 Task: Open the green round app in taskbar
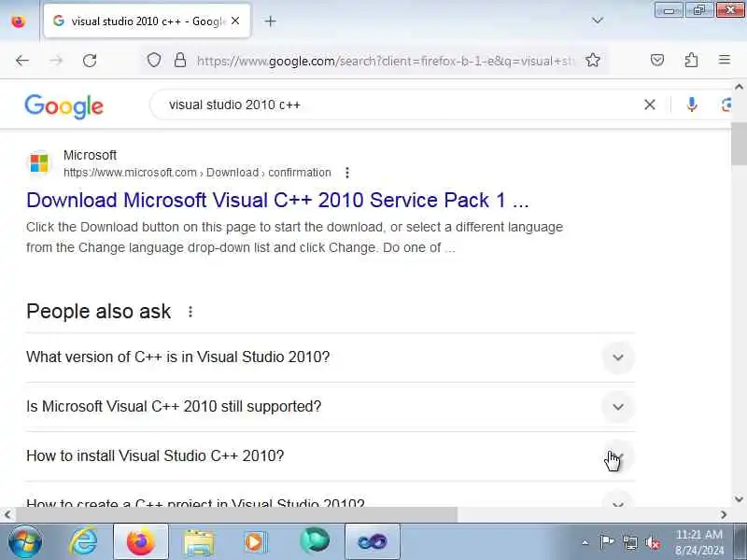(x=315, y=540)
